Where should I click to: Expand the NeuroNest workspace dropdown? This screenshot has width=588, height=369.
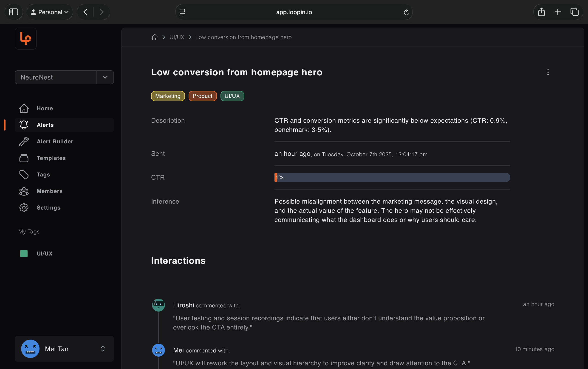click(x=105, y=77)
